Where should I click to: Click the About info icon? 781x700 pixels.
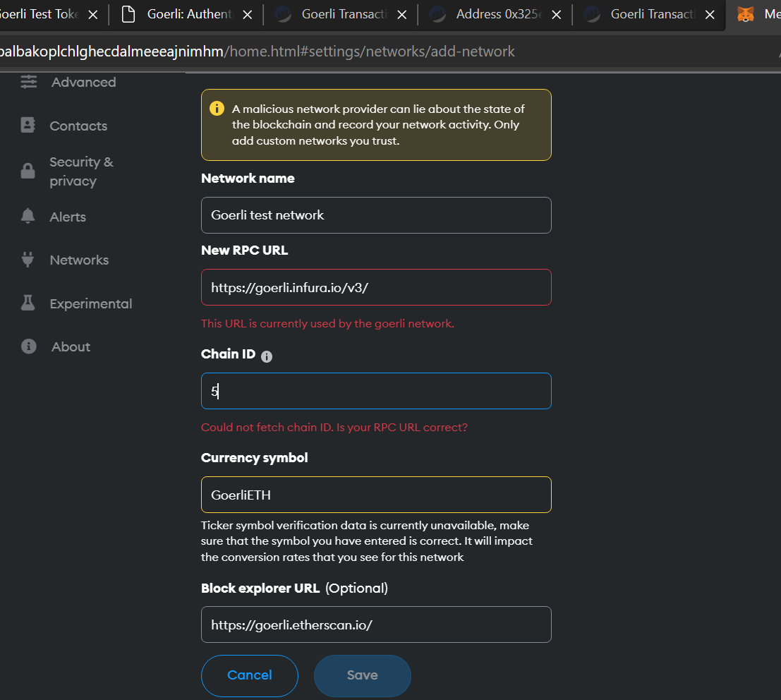(x=28, y=346)
